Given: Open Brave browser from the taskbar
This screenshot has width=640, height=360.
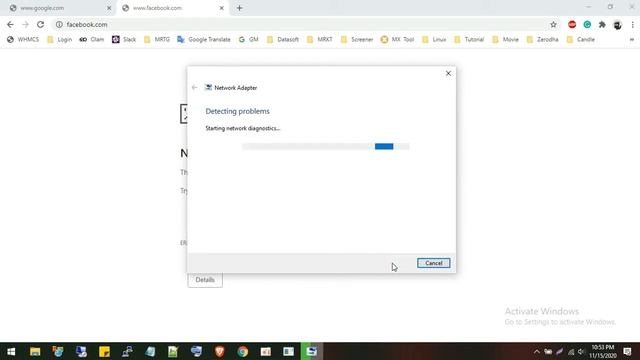Looking at the screenshot, I should click(x=220, y=351).
